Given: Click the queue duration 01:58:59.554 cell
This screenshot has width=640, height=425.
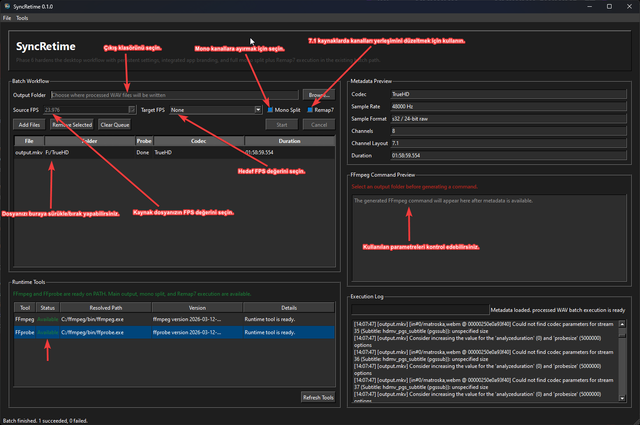Looking at the screenshot, I should pos(289,152).
